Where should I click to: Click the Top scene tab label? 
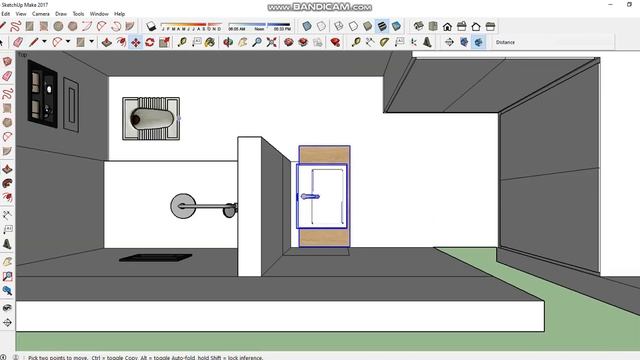coord(22,54)
